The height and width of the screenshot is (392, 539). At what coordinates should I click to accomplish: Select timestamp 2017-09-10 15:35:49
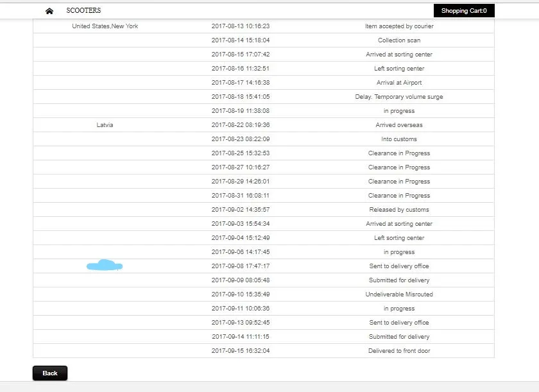pyautogui.click(x=241, y=294)
